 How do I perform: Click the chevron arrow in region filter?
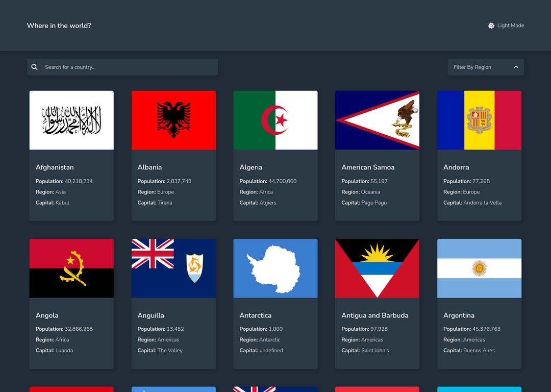516,67
